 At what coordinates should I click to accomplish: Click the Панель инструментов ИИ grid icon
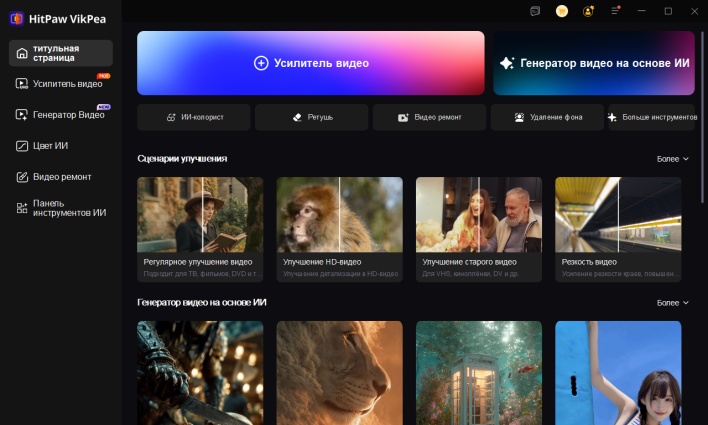[x=22, y=207]
